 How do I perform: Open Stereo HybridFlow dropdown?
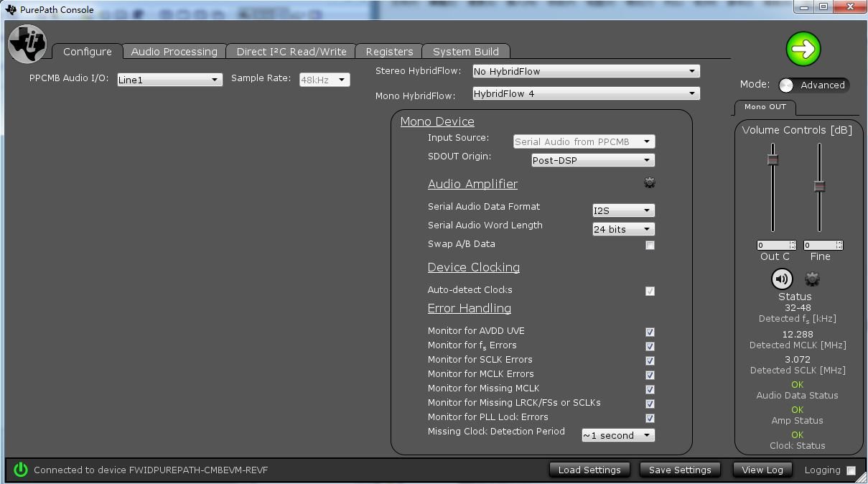pyautogui.click(x=586, y=71)
